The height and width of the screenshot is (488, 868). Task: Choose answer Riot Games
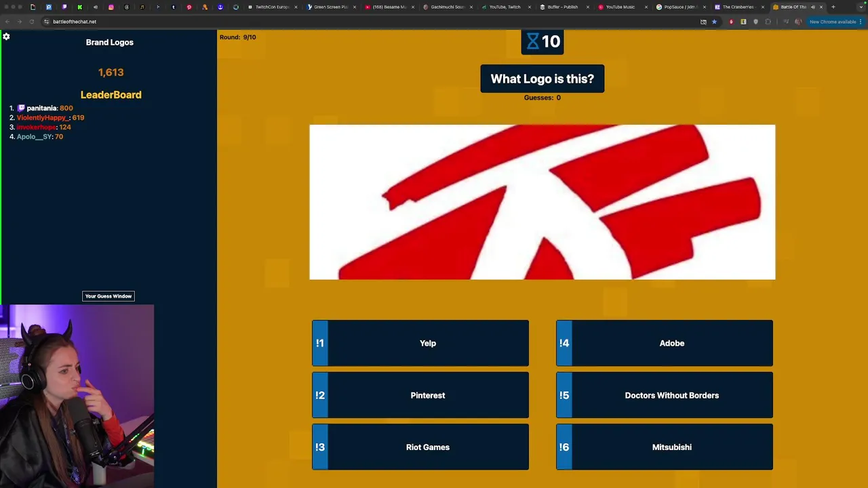point(420,447)
